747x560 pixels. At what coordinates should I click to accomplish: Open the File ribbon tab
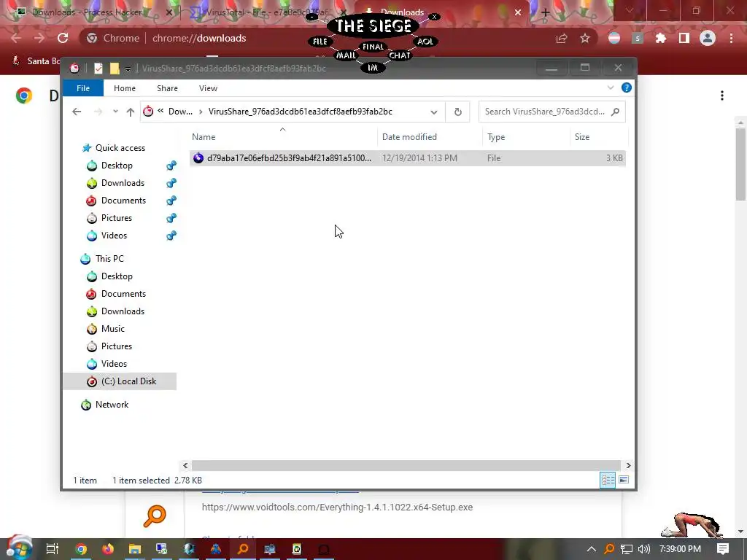(83, 88)
